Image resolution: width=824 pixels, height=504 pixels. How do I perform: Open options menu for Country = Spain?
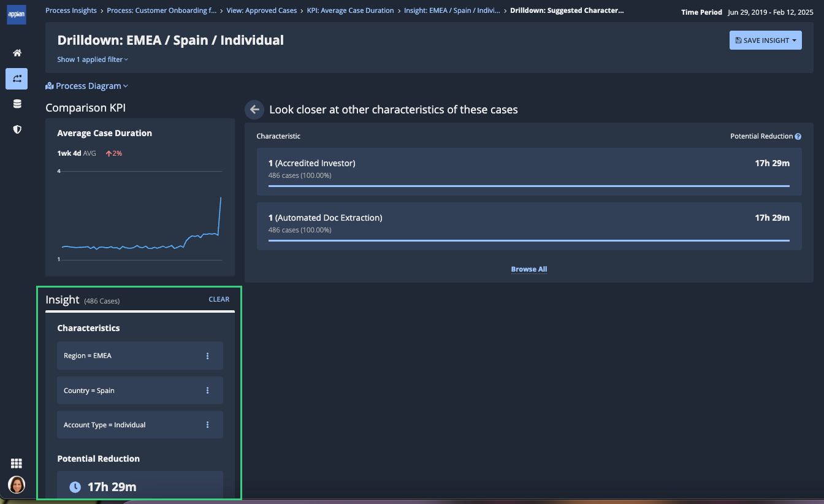click(x=207, y=391)
